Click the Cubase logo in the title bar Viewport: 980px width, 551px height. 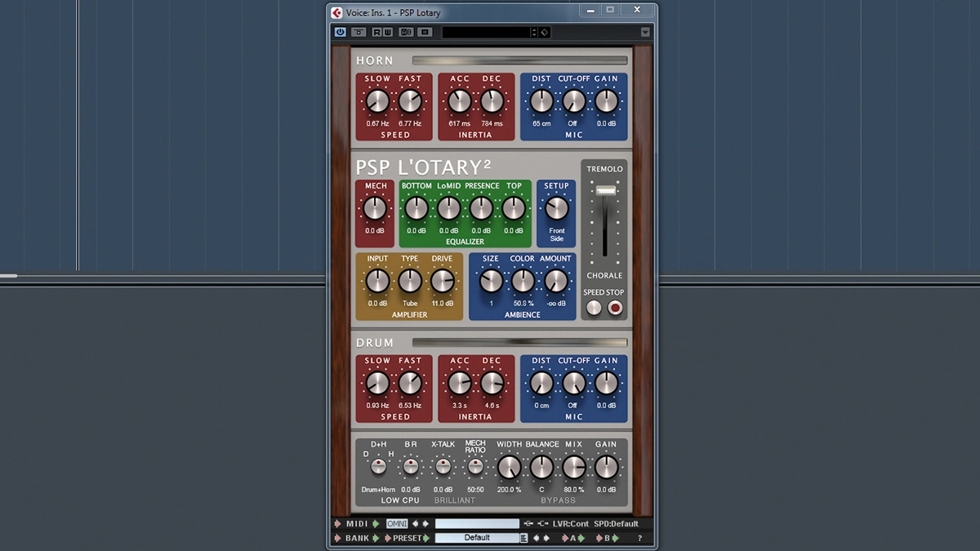336,11
